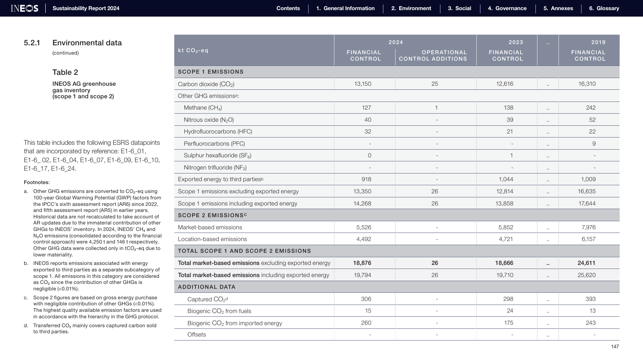Click the Perfluorocarbons (PFC) row label
The height and width of the screenshot is (364, 643).
(x=214, y=144)
